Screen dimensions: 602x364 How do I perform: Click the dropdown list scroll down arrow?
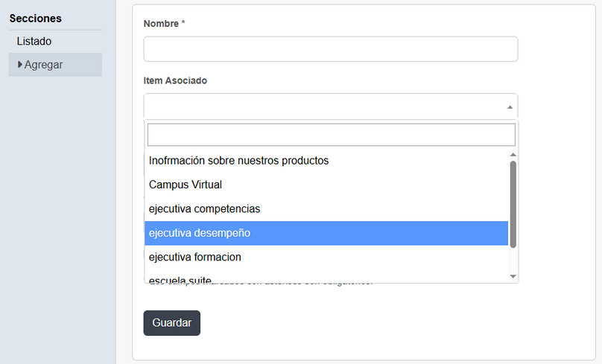coord(513,276)
